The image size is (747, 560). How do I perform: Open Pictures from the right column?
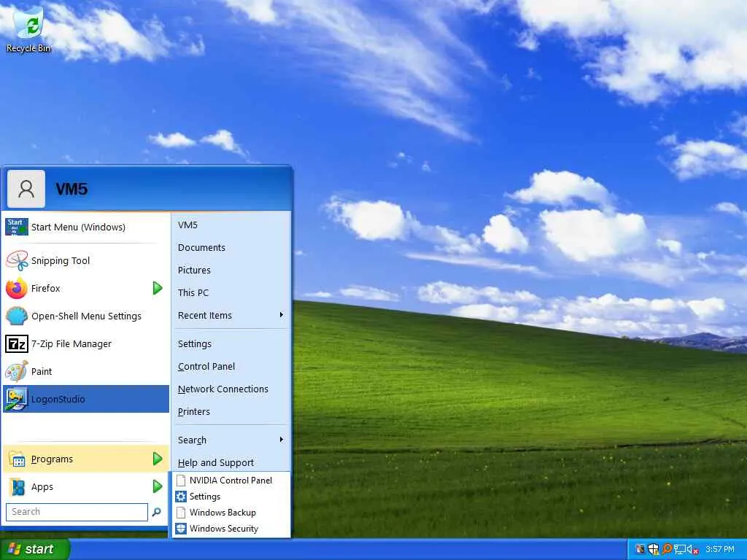click(194, 270)
